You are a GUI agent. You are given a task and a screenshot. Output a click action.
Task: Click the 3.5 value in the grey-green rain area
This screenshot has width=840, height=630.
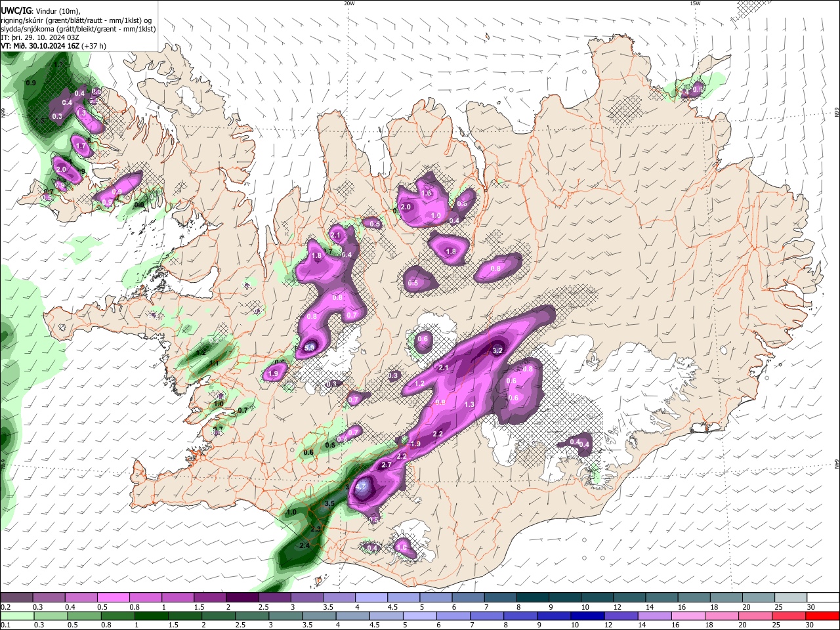(x=329, y=504)
